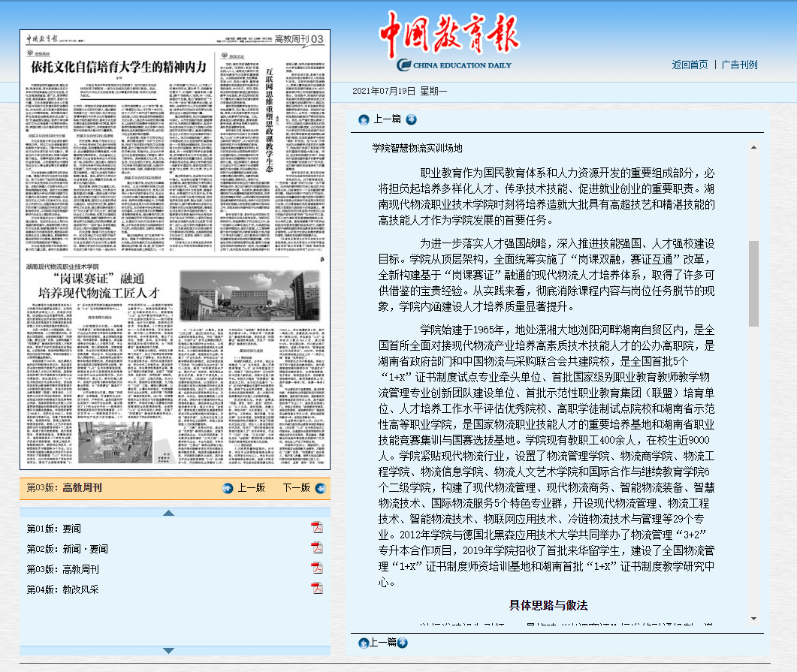The width and height of the screenshot is (797, 672).
Task: Click the 具体思路与做法 heading
Action: [548, 605]
